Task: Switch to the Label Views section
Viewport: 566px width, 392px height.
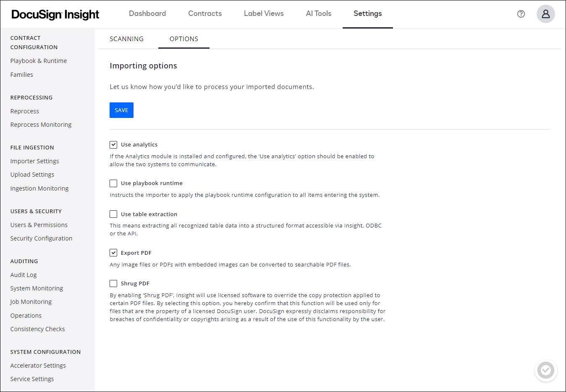Action: click(x=264, y=13)
